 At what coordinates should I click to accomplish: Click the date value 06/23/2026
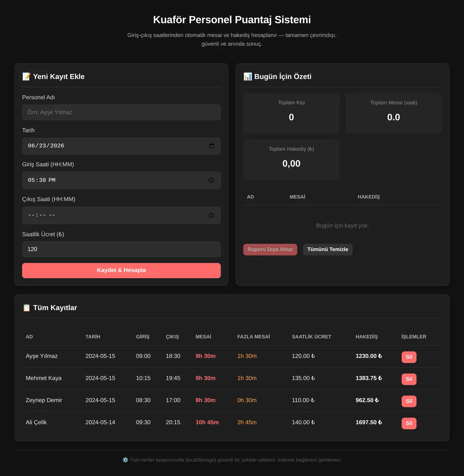[46, 146]
